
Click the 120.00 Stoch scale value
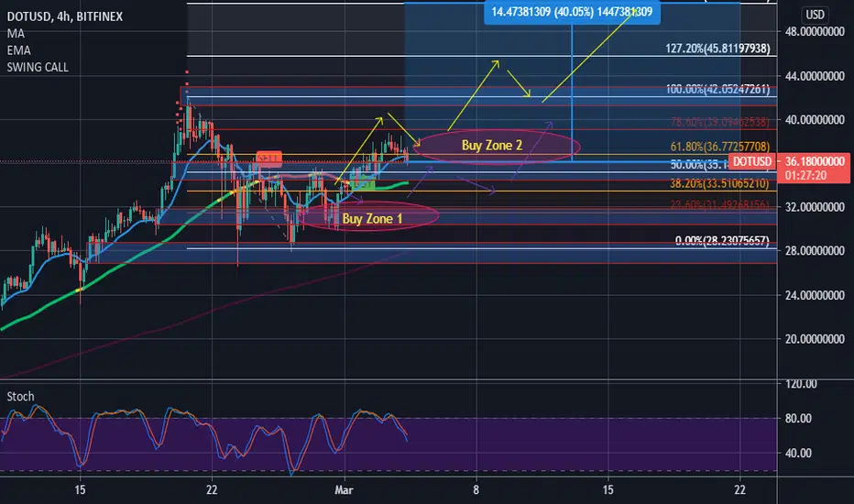pos(801,384)
